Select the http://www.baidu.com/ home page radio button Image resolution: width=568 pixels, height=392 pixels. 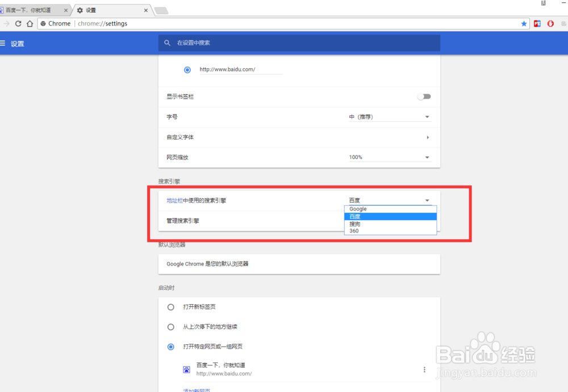coord(187,70)
